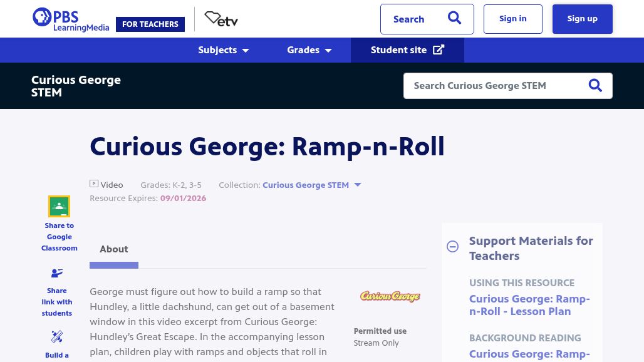Screen dimensions: 644x362
Task: Click the Build a label in the sidebar
Action: coord(56,355)
